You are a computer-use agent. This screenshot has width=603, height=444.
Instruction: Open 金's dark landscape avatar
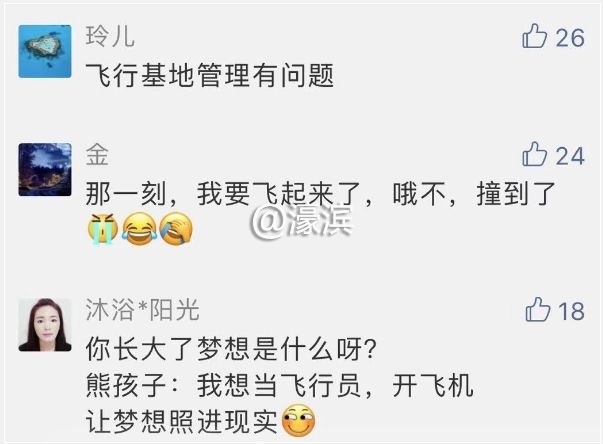pos(45,170)
